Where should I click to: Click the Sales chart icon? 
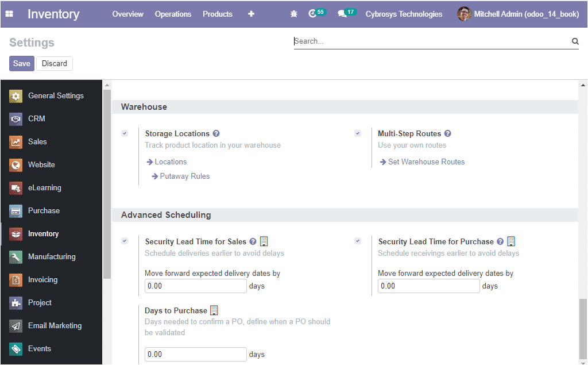click(x=16, y=142)
